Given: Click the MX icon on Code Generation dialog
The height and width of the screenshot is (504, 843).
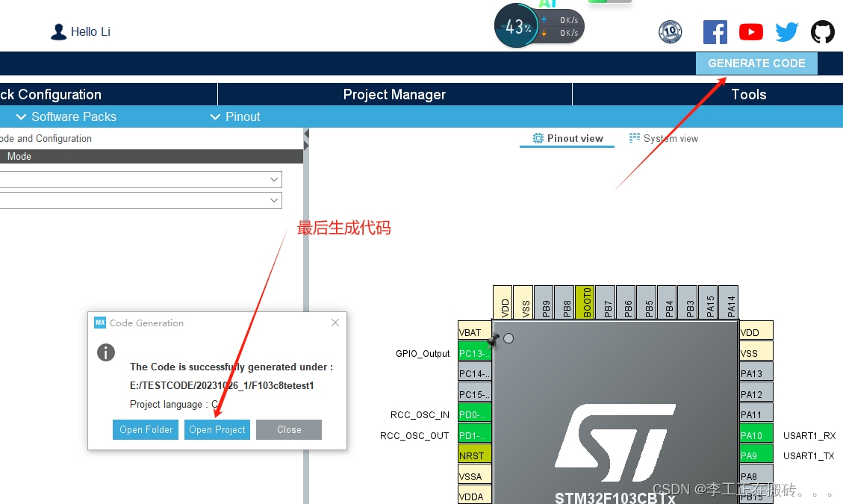Looking at the screenshot, I should (x=99, y=323).
